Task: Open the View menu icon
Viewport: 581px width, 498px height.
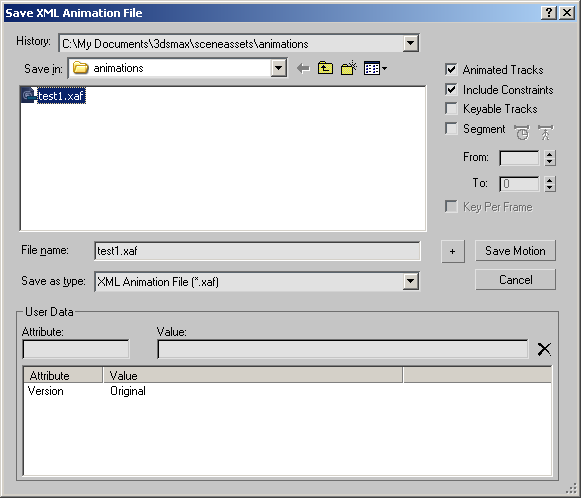Action: point(375,69)
